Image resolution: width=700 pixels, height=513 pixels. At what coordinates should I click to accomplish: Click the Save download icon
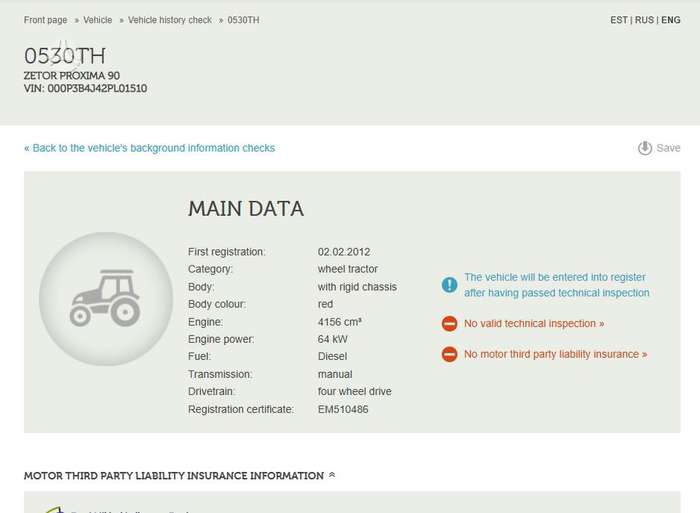pyautogui.click(x=645, y=148)
